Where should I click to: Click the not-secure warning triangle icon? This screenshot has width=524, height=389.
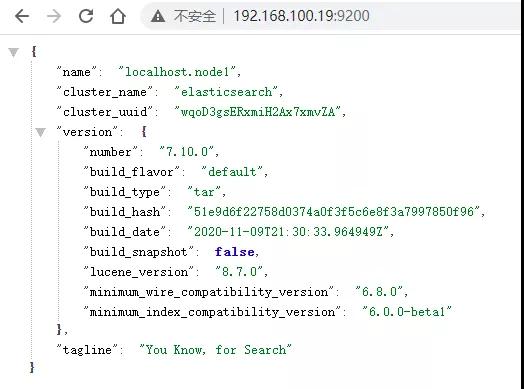point(158,16)
